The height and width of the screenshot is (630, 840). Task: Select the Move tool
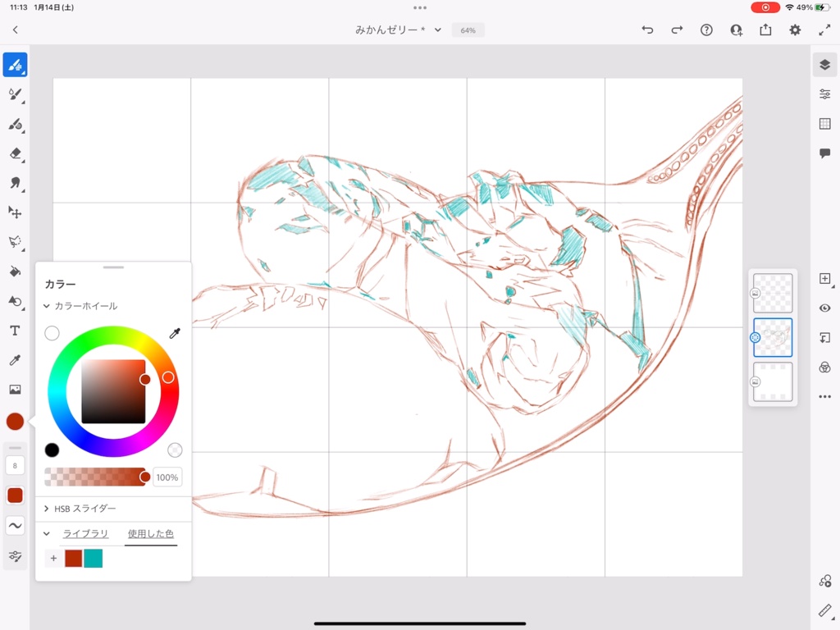coord(15,212)
